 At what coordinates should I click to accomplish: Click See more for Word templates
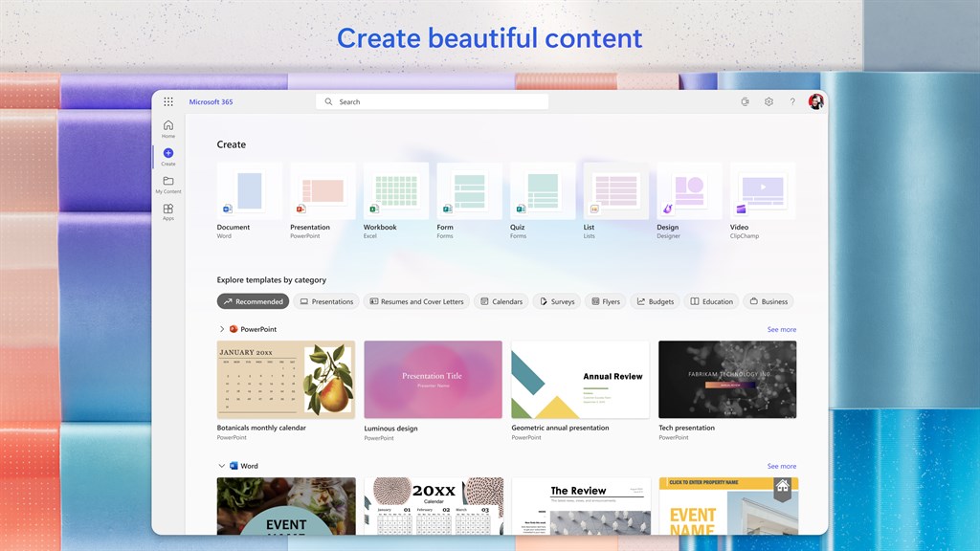(x=781, y=466)
